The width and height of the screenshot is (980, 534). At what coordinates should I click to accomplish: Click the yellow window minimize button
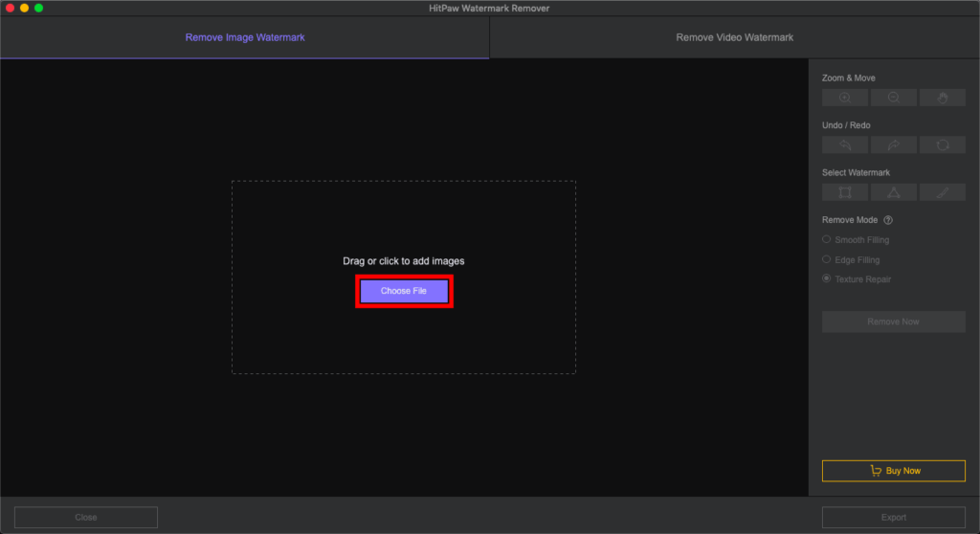(24, 8)
